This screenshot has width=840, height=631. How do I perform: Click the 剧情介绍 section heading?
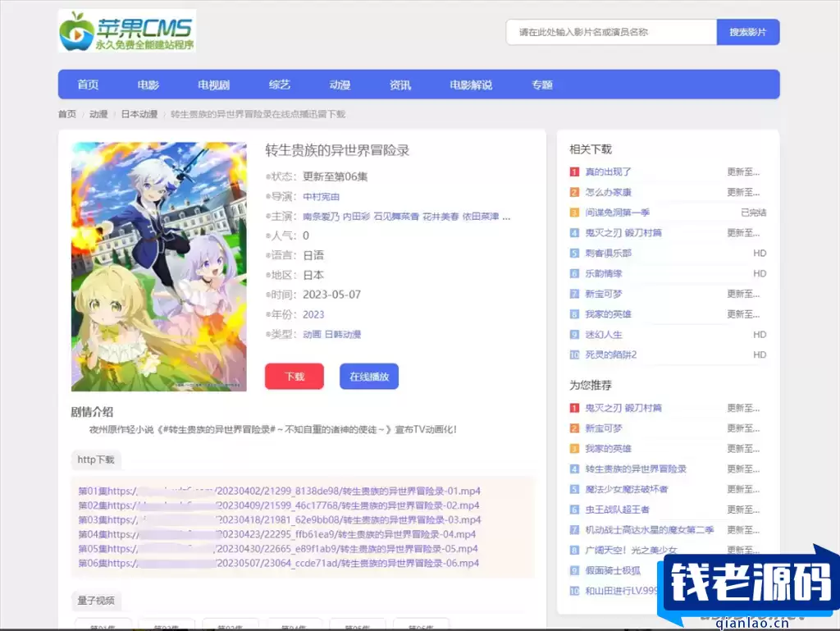point(92,412)
